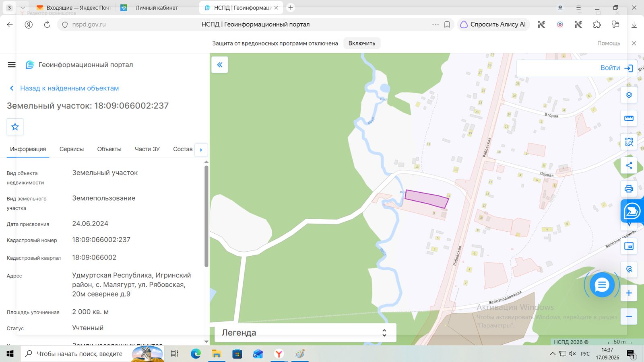Add land plot to favorites star
Image resolution: width=644 pixels, height=362 pixels.
coord(15,127)
